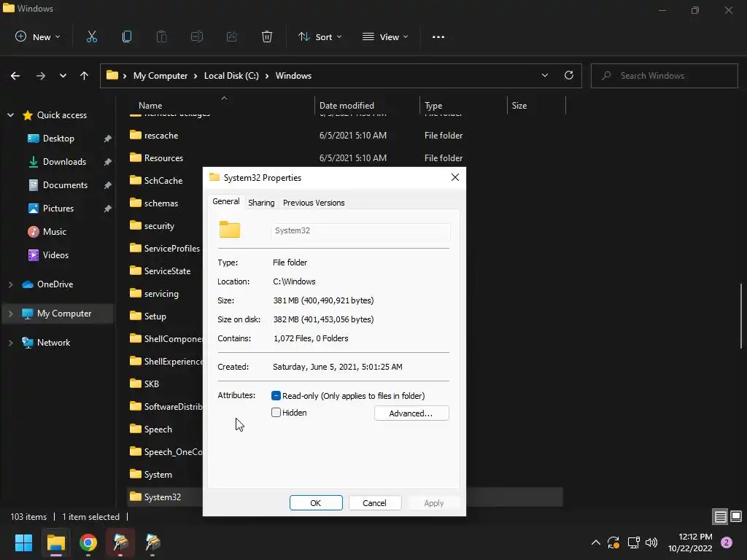747x560 pixels.
Task: Click Cancel in System32 Properties
Action: tap(374, 503)
